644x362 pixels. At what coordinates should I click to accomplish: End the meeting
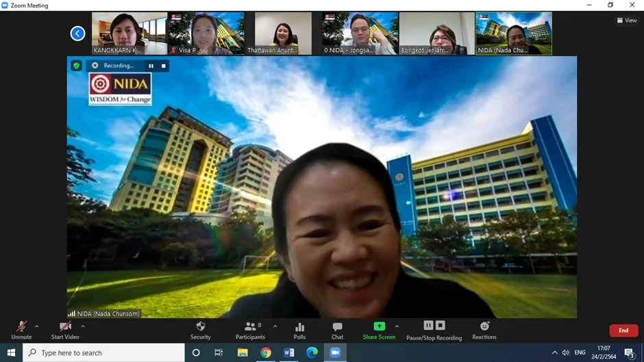point(623,331)
